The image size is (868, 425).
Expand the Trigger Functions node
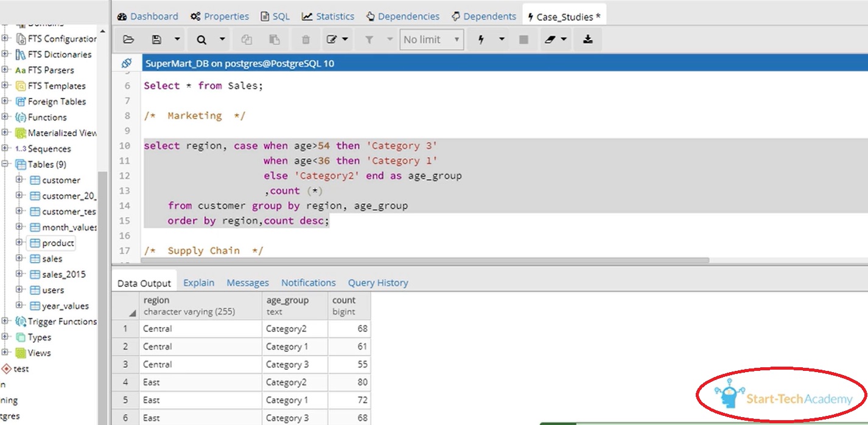[5, 321]
